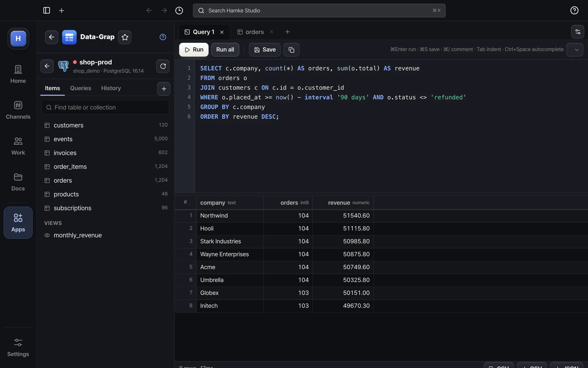Click the Run all button
Image resolution: width=588 pixels, height=368 pixels.
point(225,50)
